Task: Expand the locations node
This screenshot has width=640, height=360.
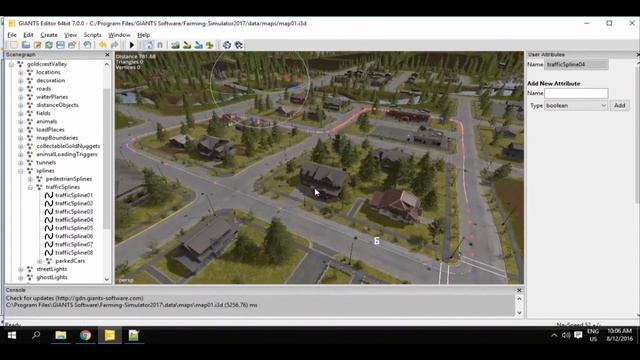Action: click(x=20, y=72)
